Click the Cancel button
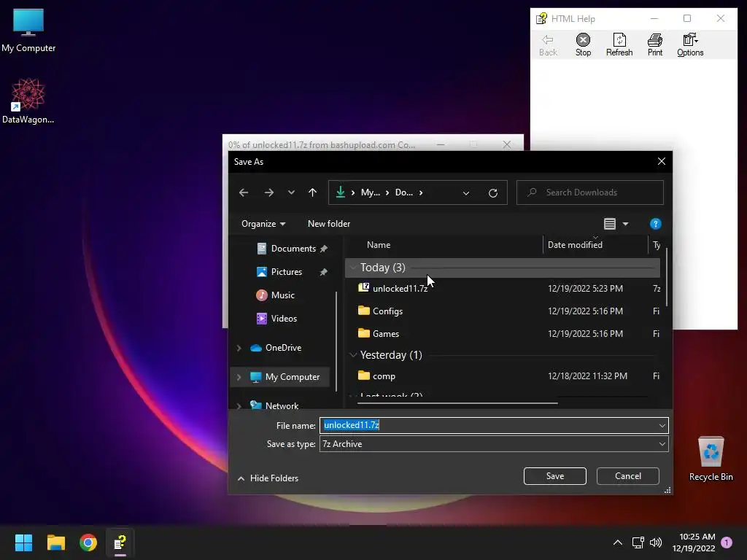The image size is (747, 560). pos(627,476)
